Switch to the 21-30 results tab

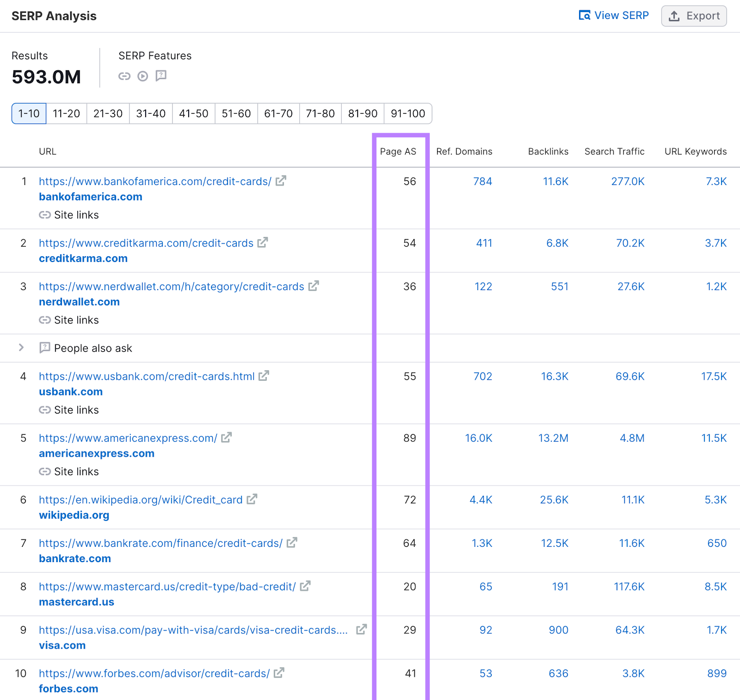coord(108,113)
